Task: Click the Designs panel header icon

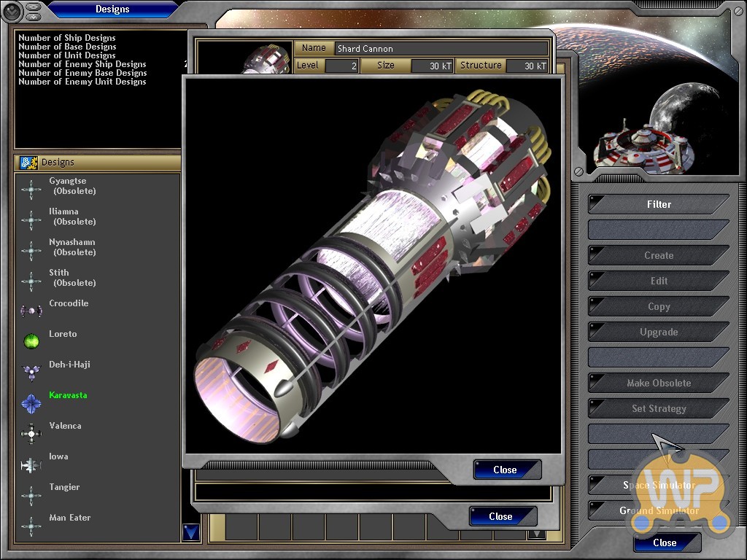Action: tap(28, 163)
